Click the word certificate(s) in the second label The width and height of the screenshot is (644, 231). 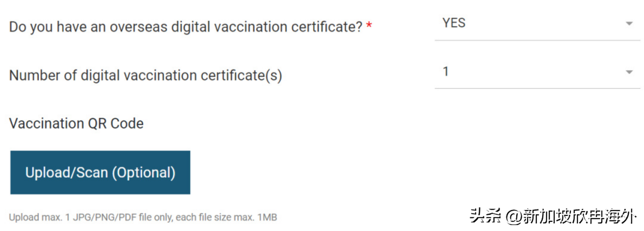(241, 75)
